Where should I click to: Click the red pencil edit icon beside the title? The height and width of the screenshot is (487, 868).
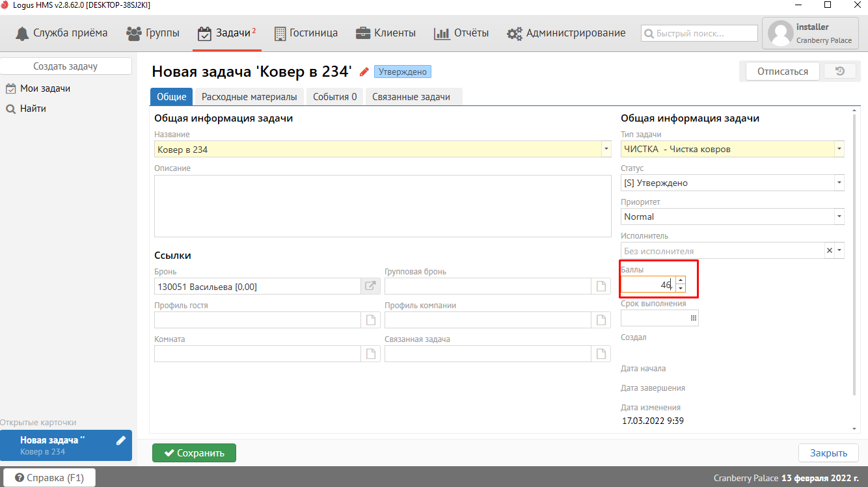tap(364, 72)
